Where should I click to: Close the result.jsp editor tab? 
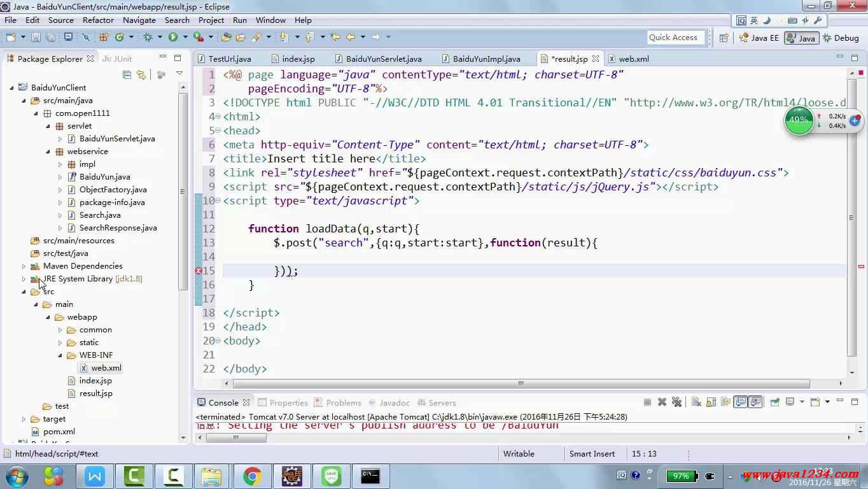click(x=595, y=59)
